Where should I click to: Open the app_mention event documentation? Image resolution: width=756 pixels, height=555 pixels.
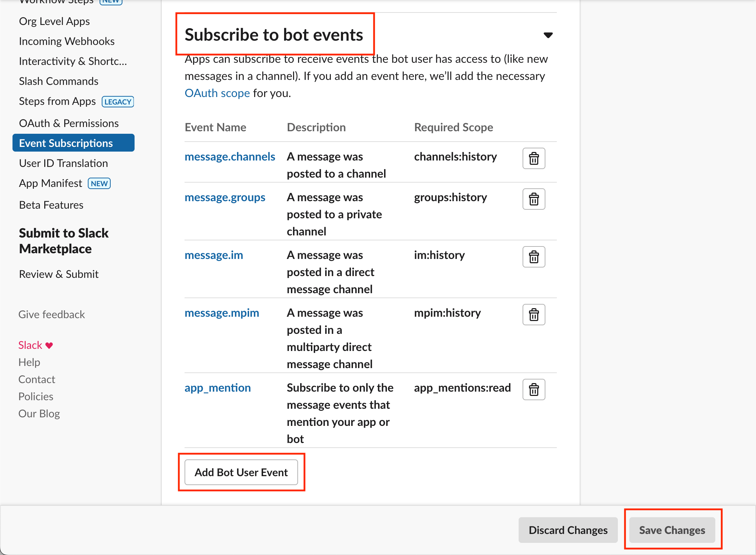point(217,388)
